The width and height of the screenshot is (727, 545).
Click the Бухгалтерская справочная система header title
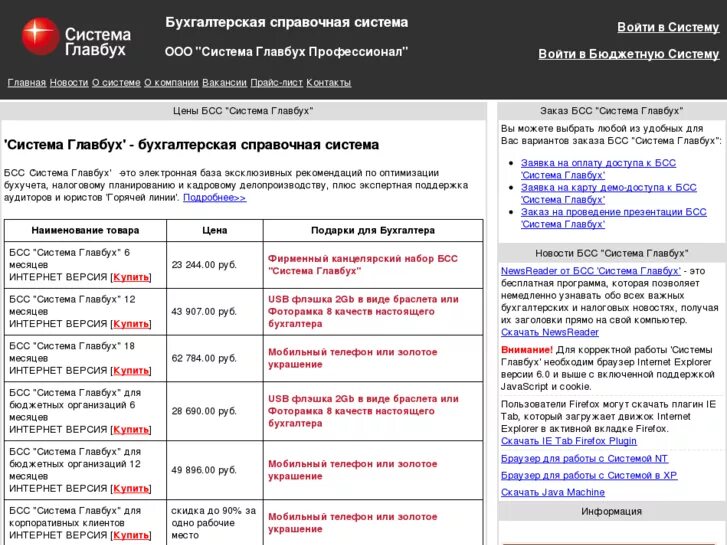point(287,22)
